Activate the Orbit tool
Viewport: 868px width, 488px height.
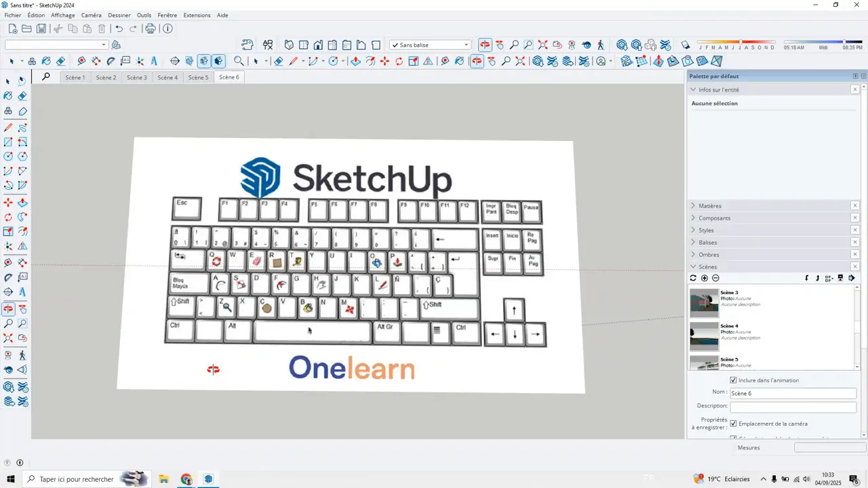click(x=8, y=308)
